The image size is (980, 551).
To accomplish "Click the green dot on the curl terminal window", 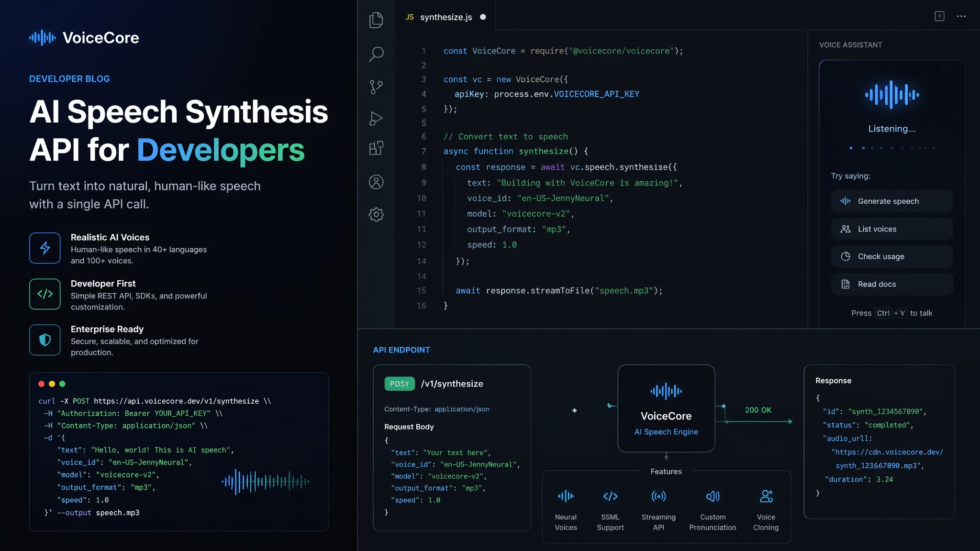I will coord(62,384).
